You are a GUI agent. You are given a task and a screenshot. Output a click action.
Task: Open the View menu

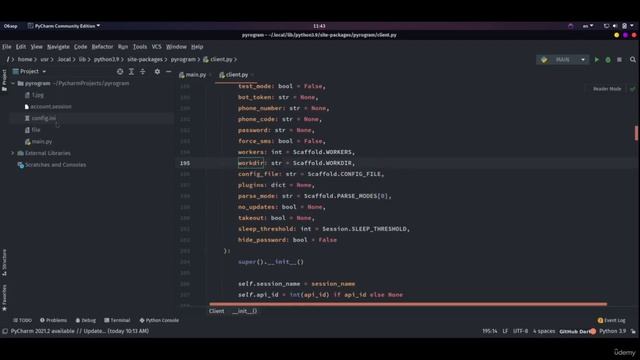tap(36, 47)
